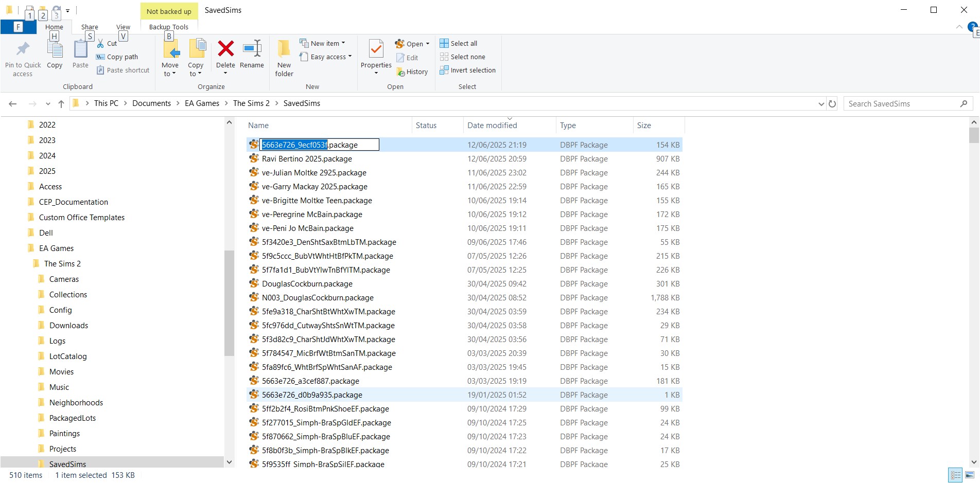This screenshot has width=980, height=483.
Task: Open New item dropdown
Action: (x=322, y=44)
